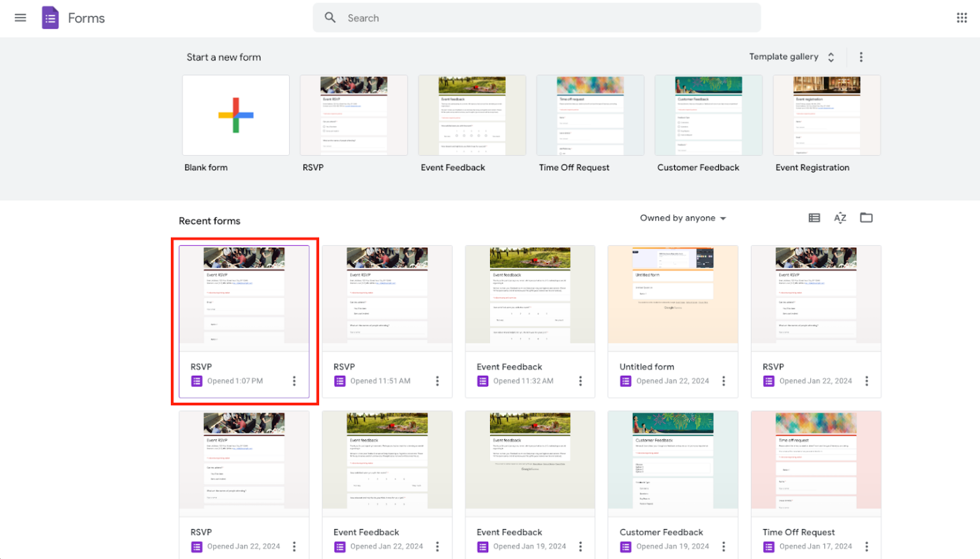Expand the Owned by anyone filter
The image size is (980, 559).
pos(682,218)
